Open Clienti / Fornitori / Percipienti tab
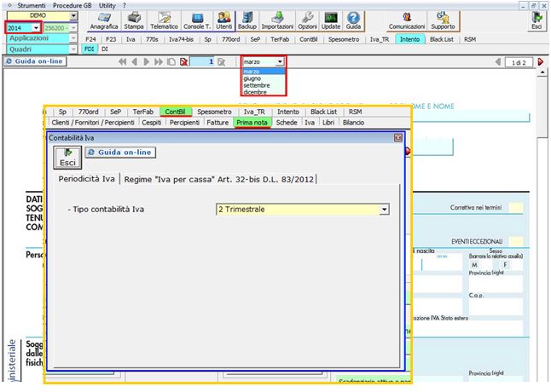This screenshot has width=551, height=392. point(93,123)
